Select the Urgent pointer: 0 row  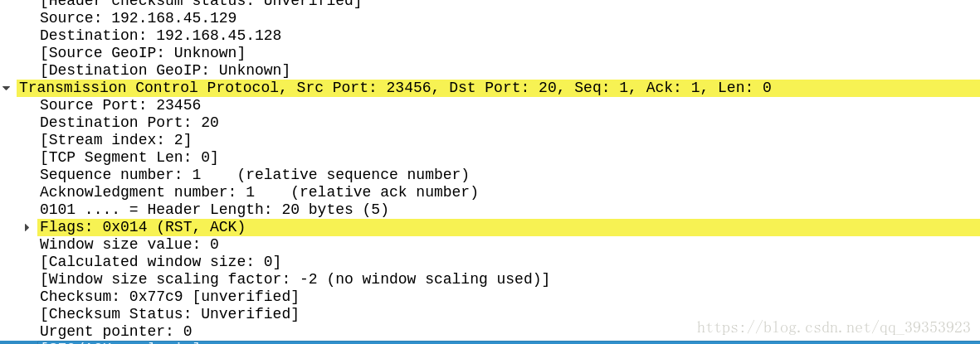tap(115, 332)
